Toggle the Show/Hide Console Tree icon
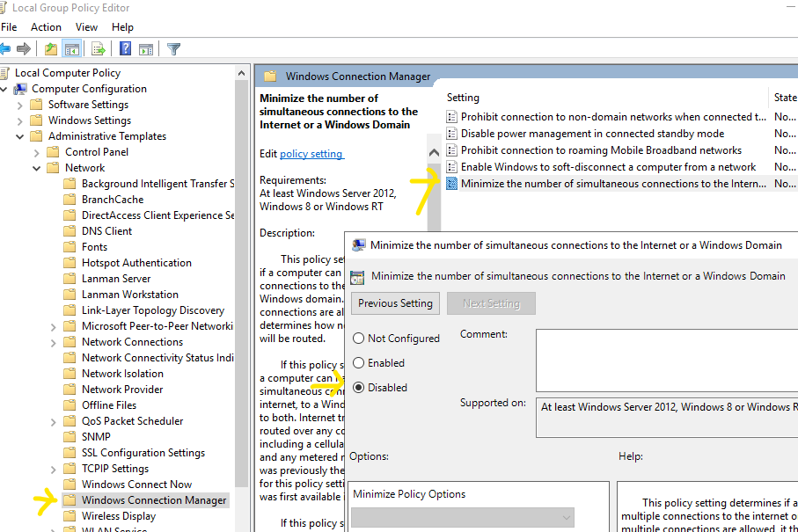798x532 pixels. [72, 49]
